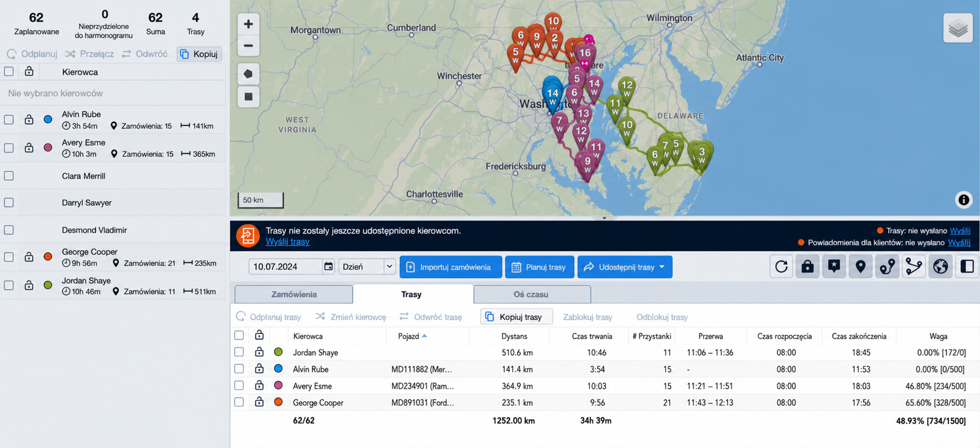
Task: Click the Planuj trasy button
Action: point(540,267)
